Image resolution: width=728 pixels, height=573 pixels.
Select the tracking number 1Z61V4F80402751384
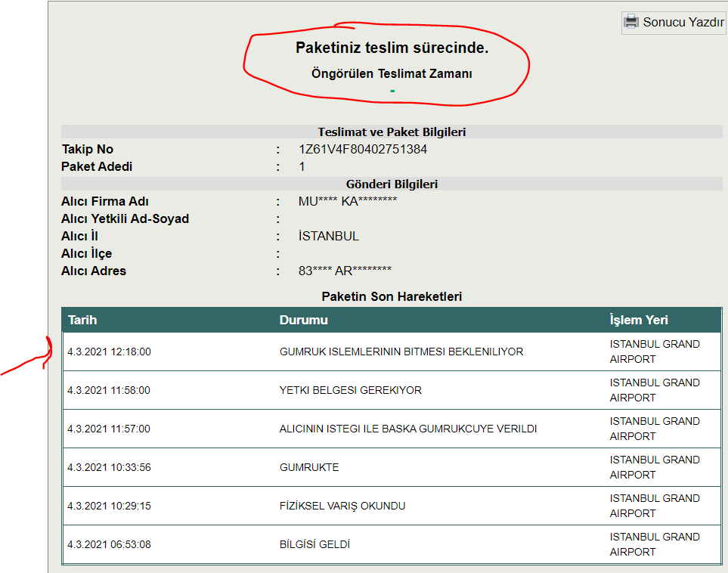363,150
